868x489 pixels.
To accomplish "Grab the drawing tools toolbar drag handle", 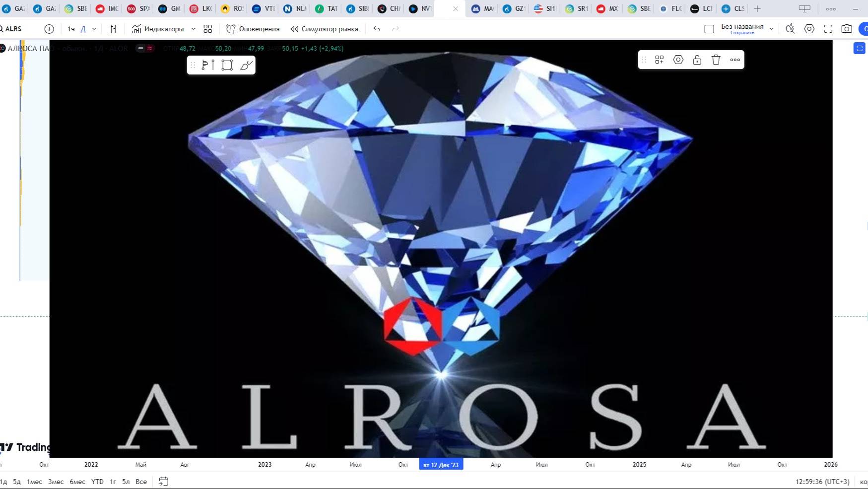I will pyautogui.click(x=193, y=65).
